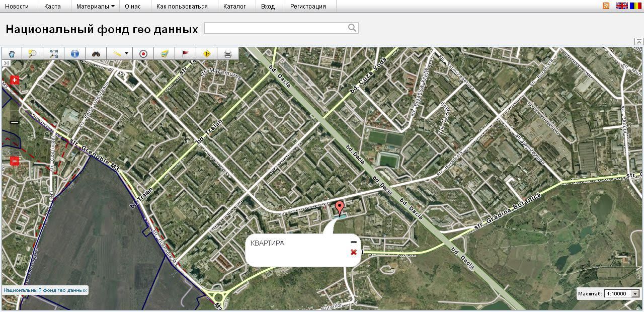Click the zoom to full extent icon
The height and width of the screenshot is (312, 644).
pos(54,53)
